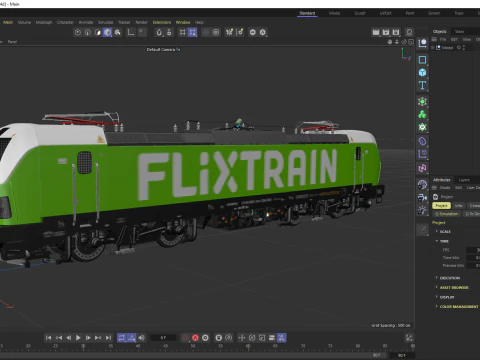Image resolution: width=480 pixels, height=360 pixels.
Task: Open the Window menu
Action: [183, 22]
